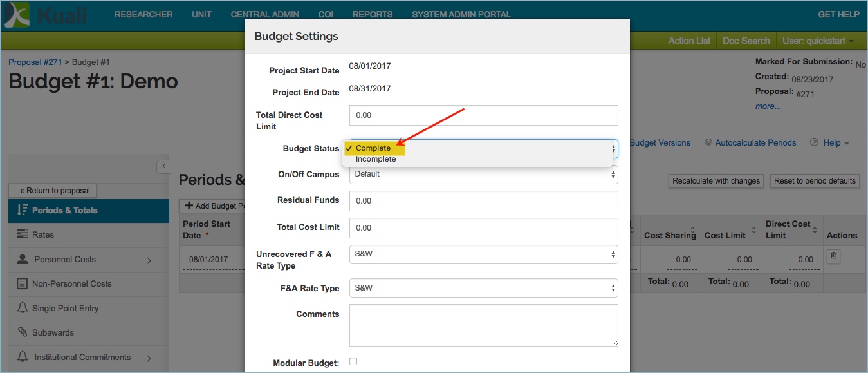The width and height of the screenshot is (868, 373).
Task: Enable the Modular Budget checkbox
Action: [353, 361]
